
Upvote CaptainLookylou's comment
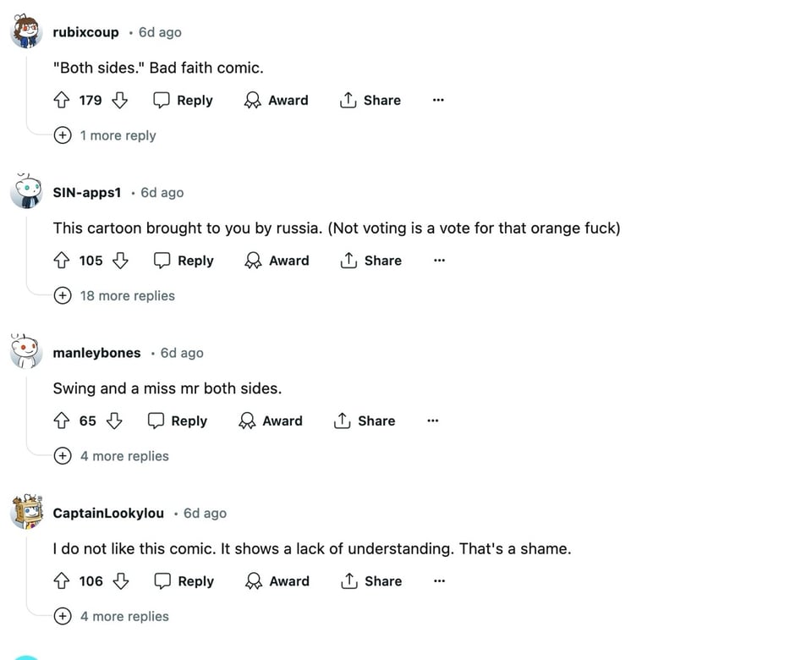(61, 581)
